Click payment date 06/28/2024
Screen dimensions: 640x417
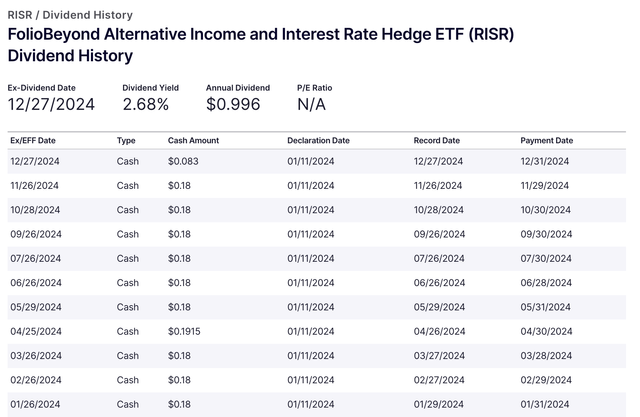(x=546, y=283)
